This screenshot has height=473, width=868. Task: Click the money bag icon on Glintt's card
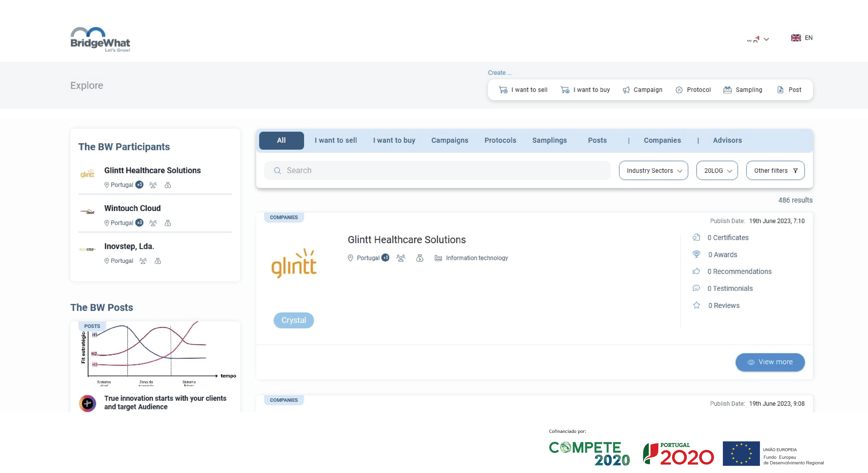coord(420,258)
